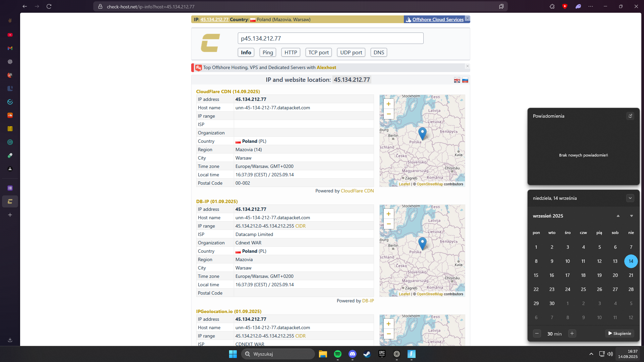The height and width of the screenshot is (362, 644).
Task: Open CIDR link in DB-IP range row
Action: coord(301,226)
